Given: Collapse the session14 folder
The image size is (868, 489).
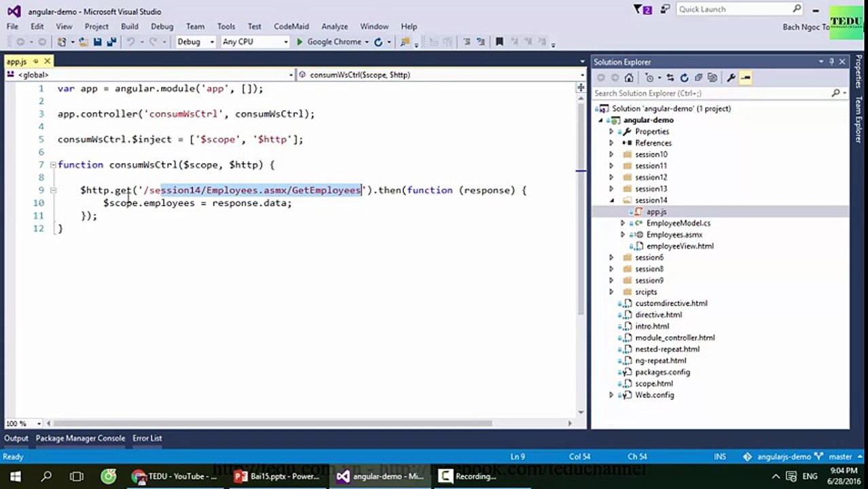Looking at the screenshot, I should click(x=611, y=200).
